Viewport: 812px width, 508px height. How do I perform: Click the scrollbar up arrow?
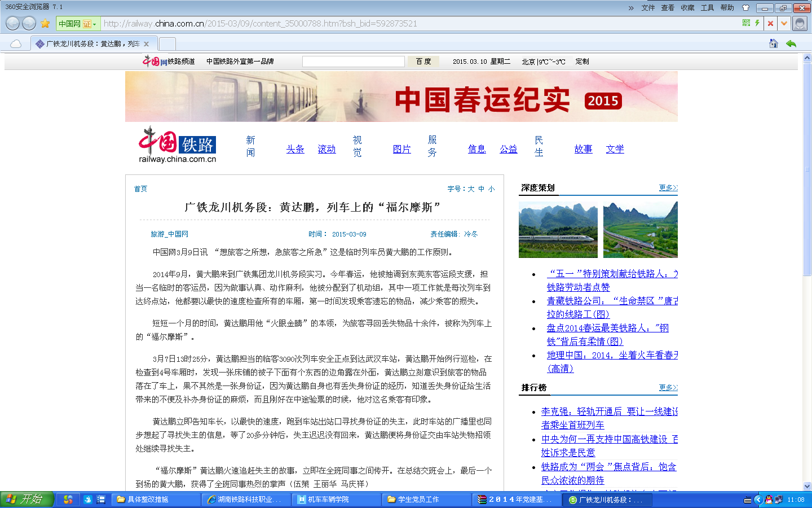coord(807,58)
